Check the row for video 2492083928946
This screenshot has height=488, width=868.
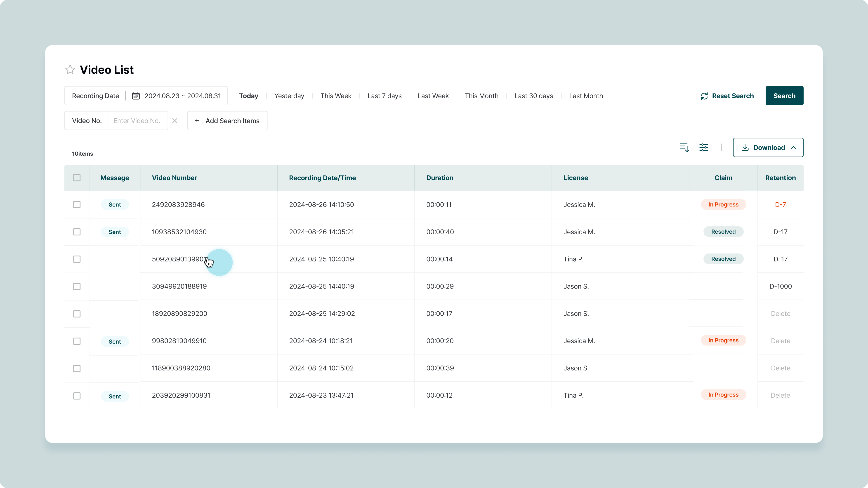click(x=77, y=204)
